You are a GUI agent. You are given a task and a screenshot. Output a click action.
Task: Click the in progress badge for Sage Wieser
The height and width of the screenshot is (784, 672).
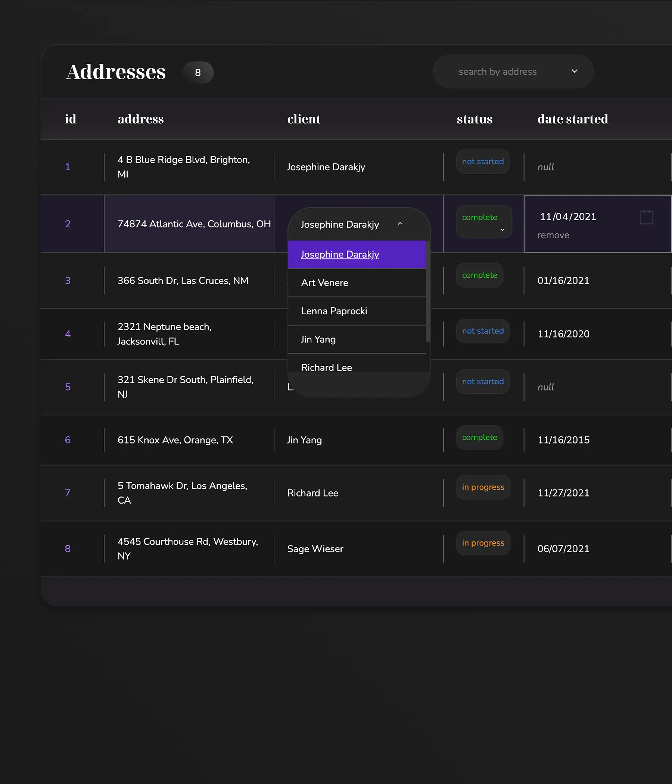pos(483,543)
